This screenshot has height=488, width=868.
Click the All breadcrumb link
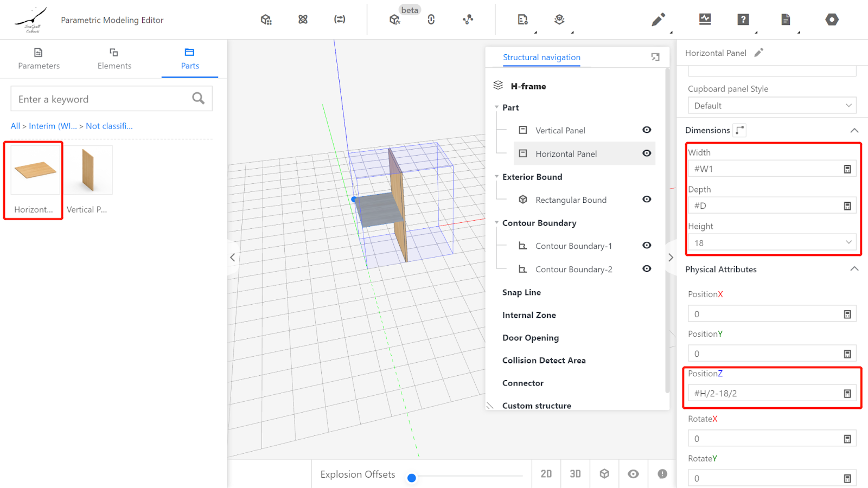15,126
